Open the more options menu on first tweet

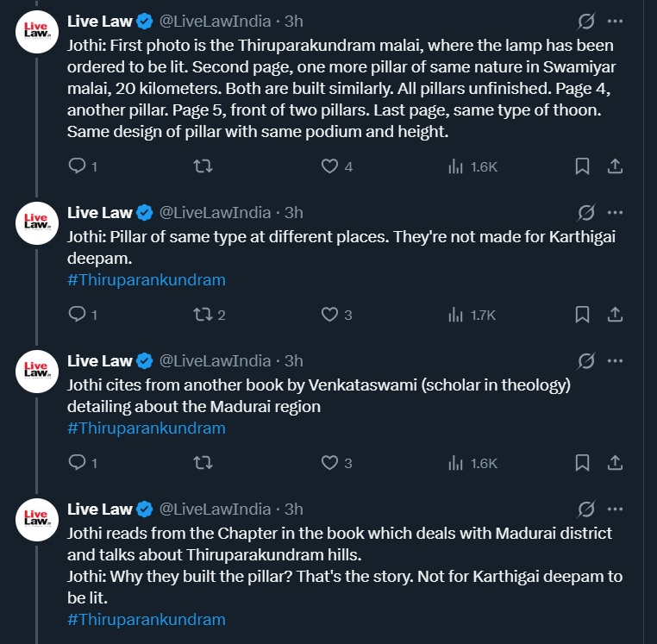(615, 21)
